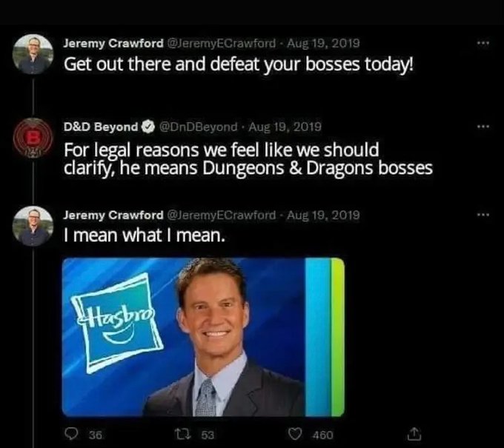The width and height of the screenshot is (504, 448).
Task: Open the Aug 19, 2019 date on the D&D Beyond tweet
Action: tap(285, 127)
